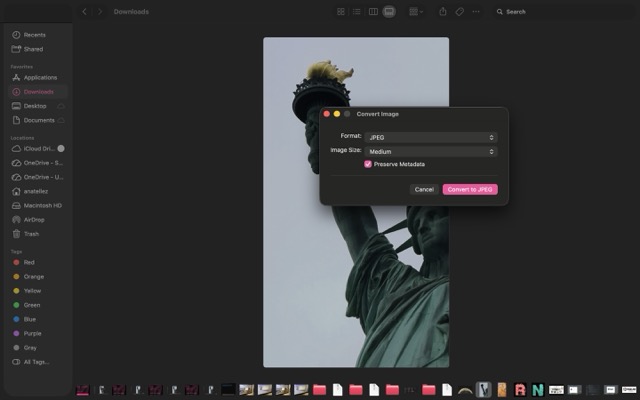Open the OneDrive - S... location
The image size is (640, 400).
38,163
